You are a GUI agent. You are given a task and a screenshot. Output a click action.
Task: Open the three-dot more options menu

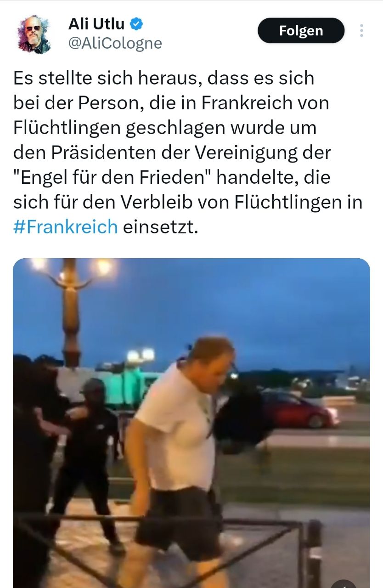(361, 31)
